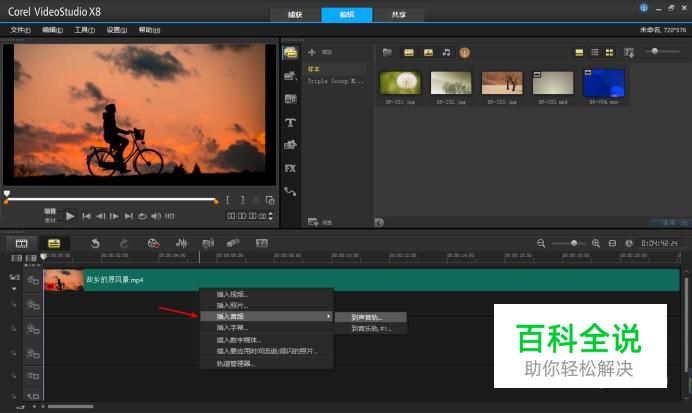692x413 pixels.
Task: Click the timeline zoom slider
Action: (x=574, y=243)
